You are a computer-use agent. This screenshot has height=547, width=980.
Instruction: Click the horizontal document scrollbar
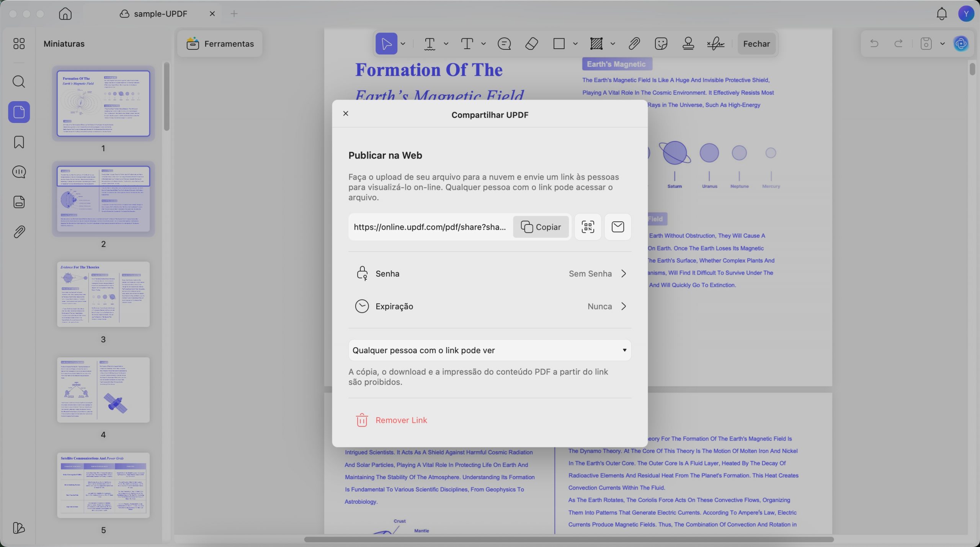(x=569, y=540)
